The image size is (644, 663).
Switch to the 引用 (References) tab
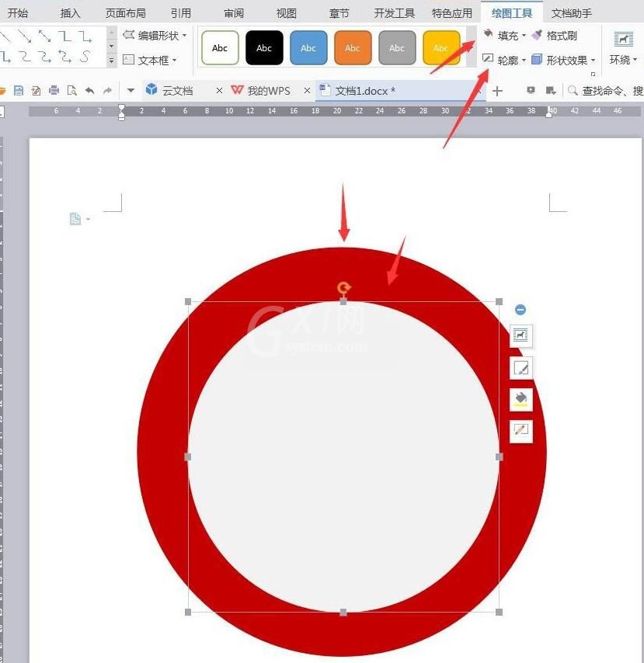(181, 13)
